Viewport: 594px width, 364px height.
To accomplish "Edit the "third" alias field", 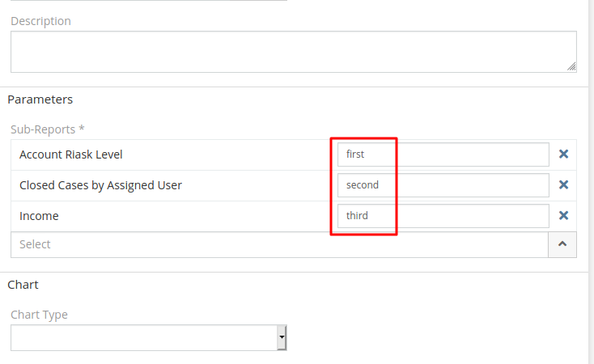I will coord(443,216).
